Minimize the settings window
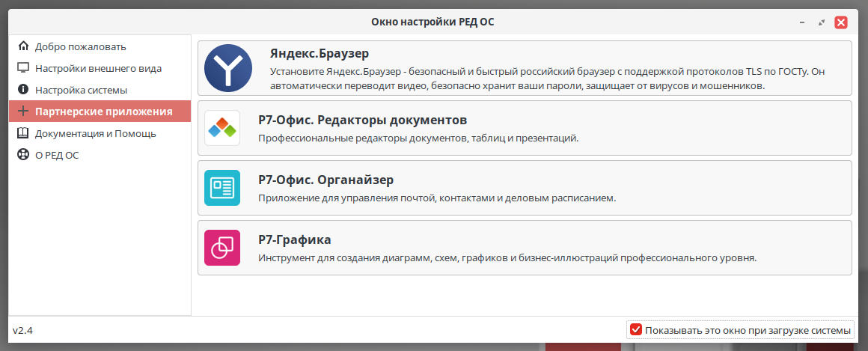The width and height of the screenshot is (868, 351). pos(802,22)
